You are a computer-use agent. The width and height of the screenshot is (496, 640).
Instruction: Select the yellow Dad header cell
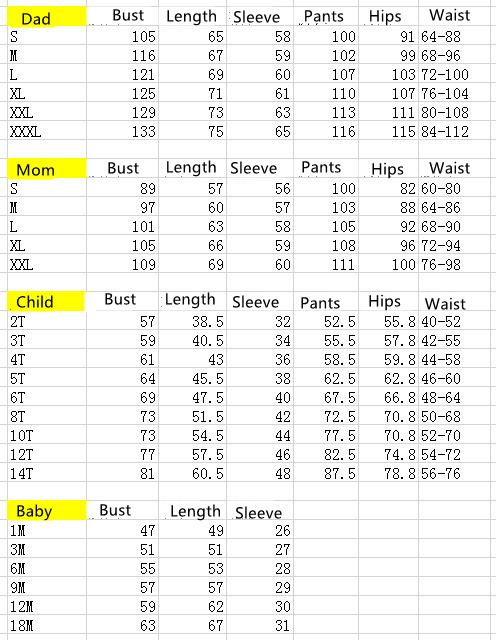pyautogui.click(x=47, y=16)
